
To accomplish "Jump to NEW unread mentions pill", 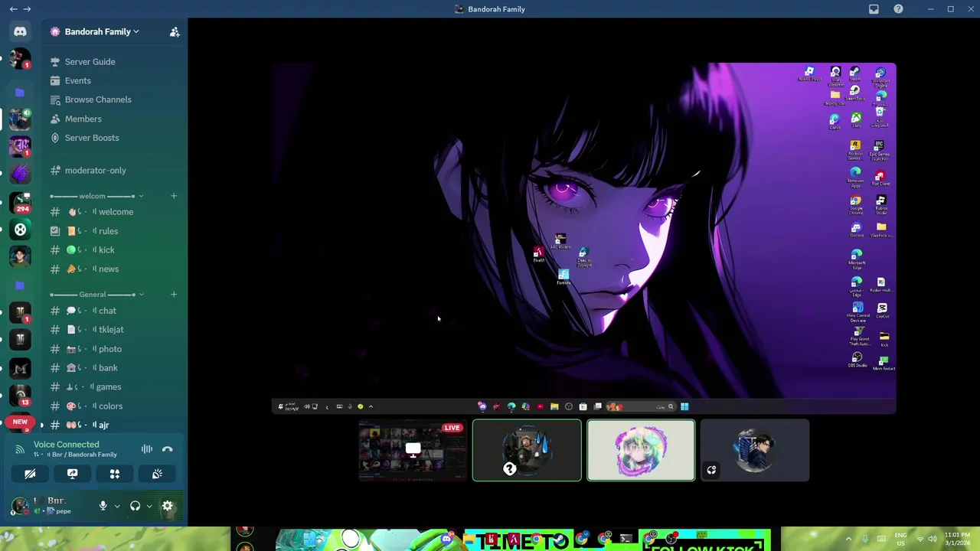I will [x=20, y=422].
